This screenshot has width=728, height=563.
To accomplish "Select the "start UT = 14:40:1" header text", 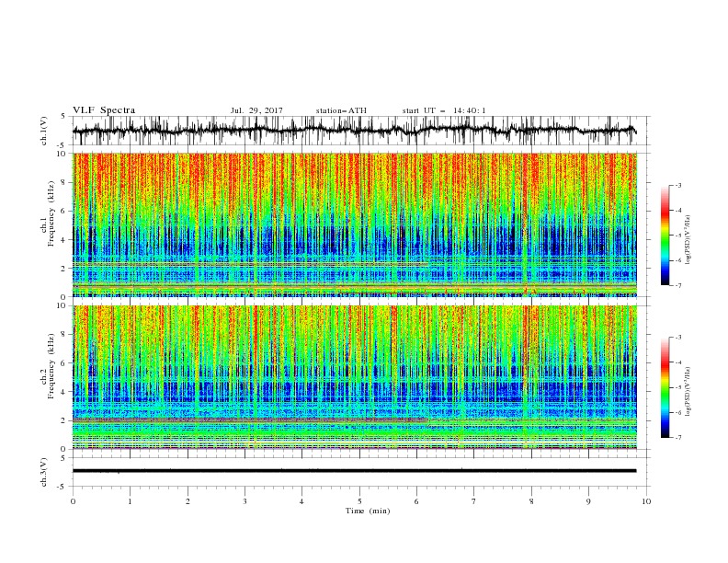I will tap(444, 110).
